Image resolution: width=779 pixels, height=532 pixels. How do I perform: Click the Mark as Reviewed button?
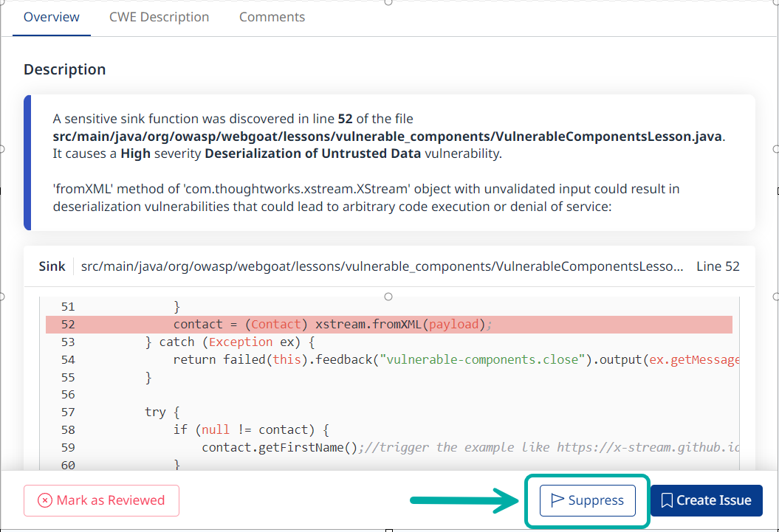101,500
